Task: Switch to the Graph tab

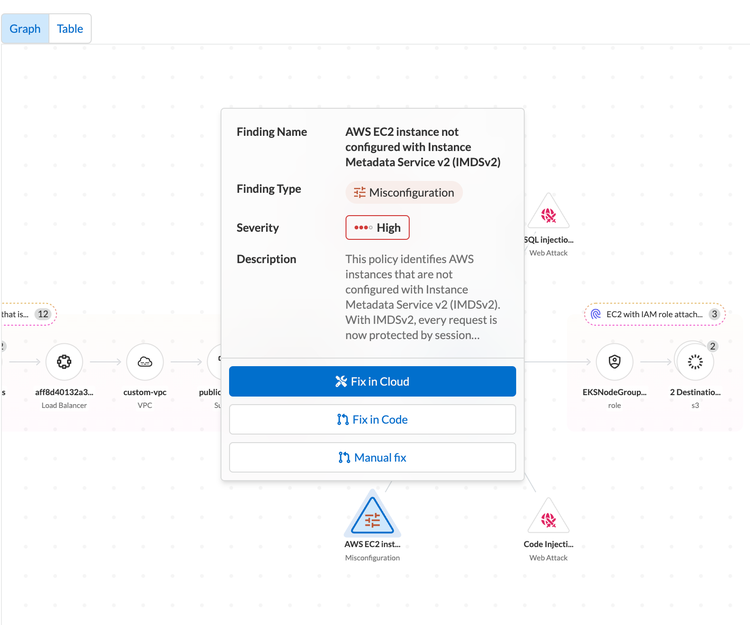Action: click(x=25, y=29)
